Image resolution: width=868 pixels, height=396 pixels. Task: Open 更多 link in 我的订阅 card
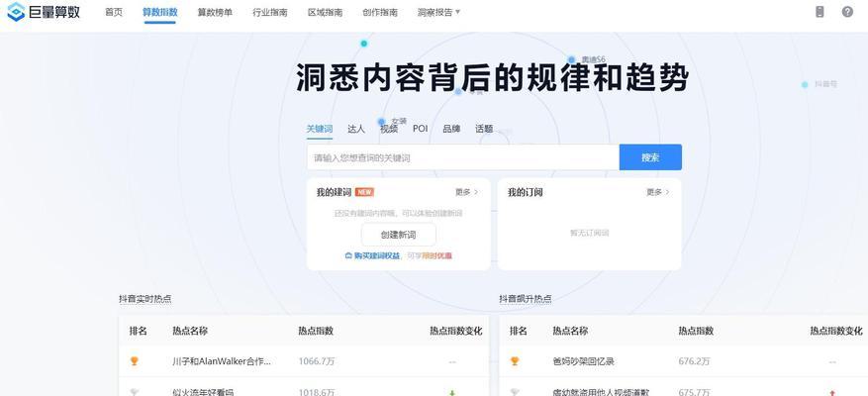[658, 192]
